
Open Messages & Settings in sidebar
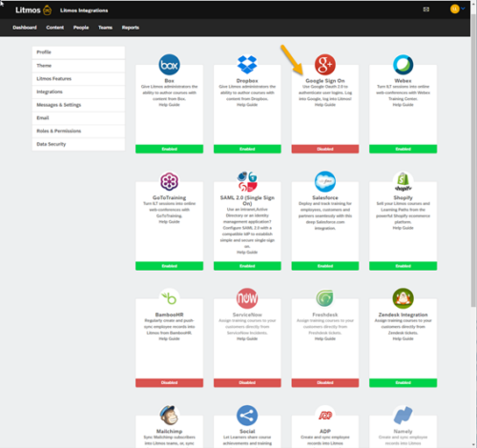[x=78, y=105]
